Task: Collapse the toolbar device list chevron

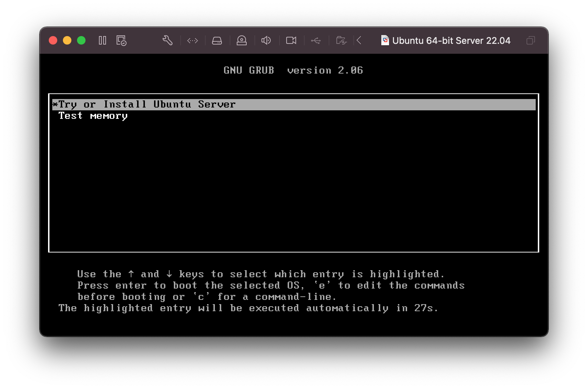Action: 359,40
